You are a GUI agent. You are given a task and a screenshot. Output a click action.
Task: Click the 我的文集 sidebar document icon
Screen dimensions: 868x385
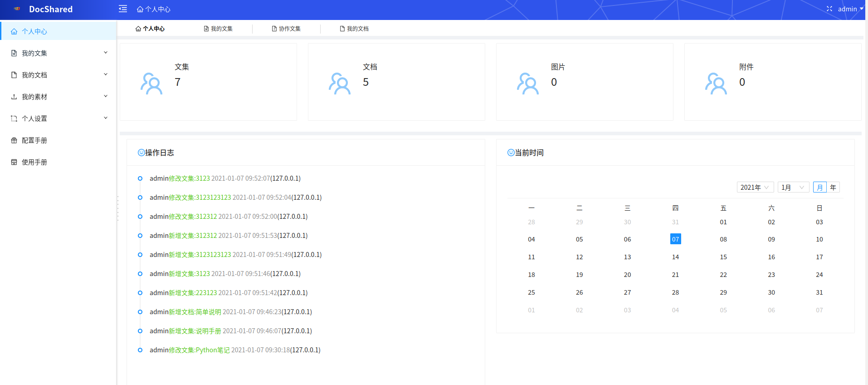[x=14, y=53]
